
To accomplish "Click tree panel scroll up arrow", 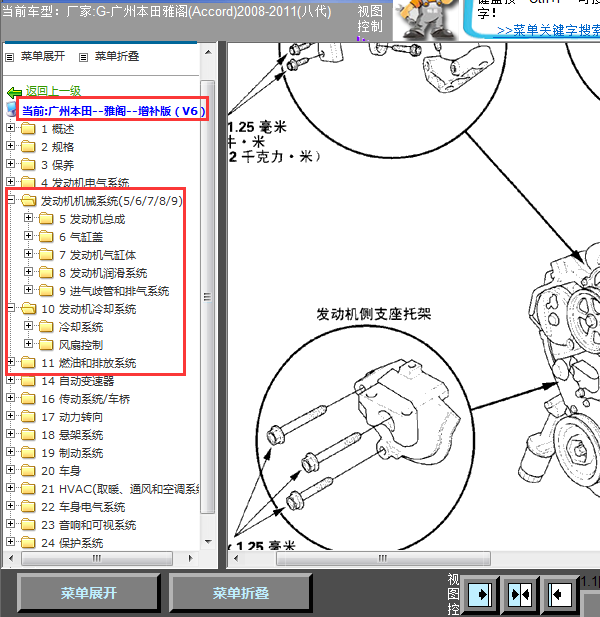I will 208,52.
